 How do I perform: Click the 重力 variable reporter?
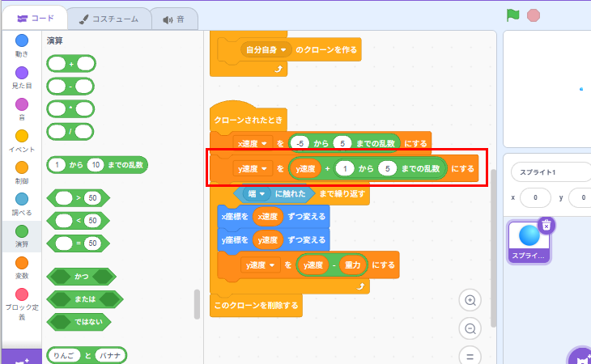pyautogui.click(x=353, y=265)
